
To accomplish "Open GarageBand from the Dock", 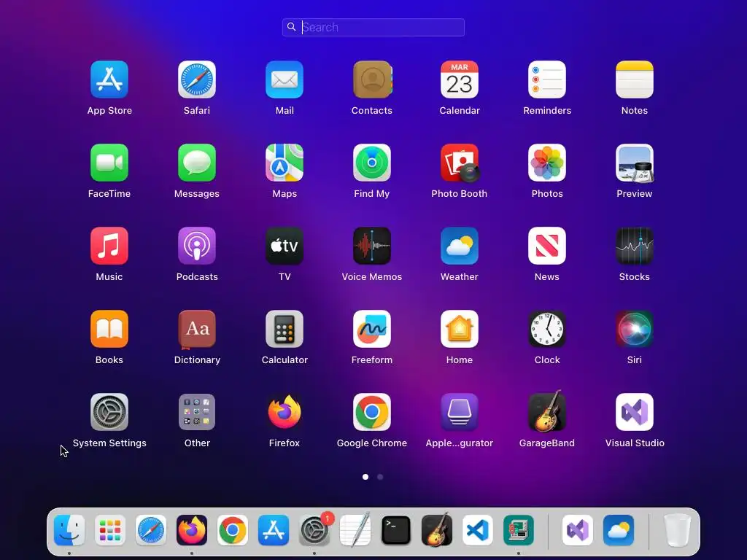I will [x=437, y=529].
